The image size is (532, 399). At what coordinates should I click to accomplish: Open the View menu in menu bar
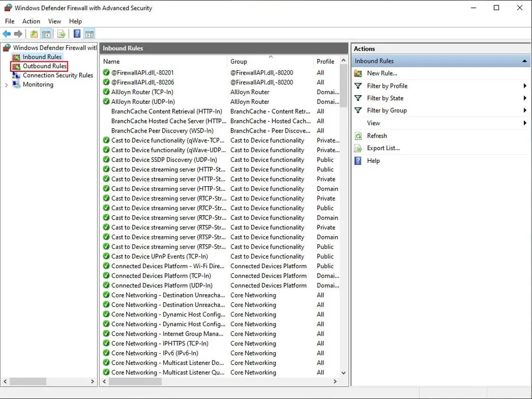[x=55, y=21]
